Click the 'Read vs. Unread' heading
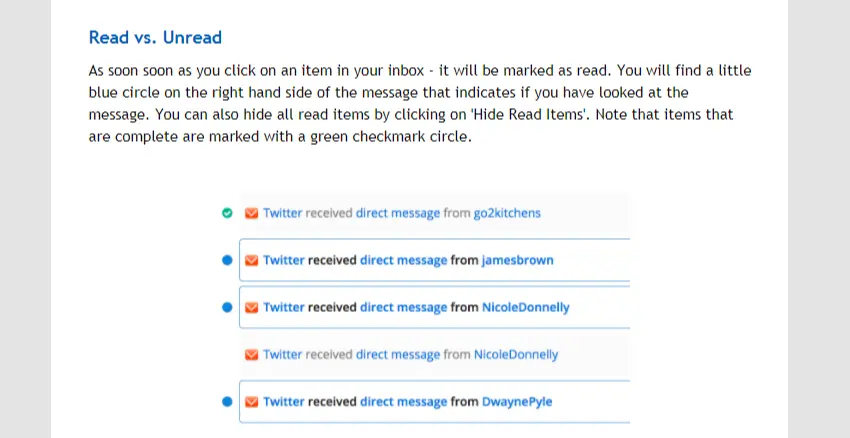Screen dimensions: 850x438 click(x=155, y=38)
